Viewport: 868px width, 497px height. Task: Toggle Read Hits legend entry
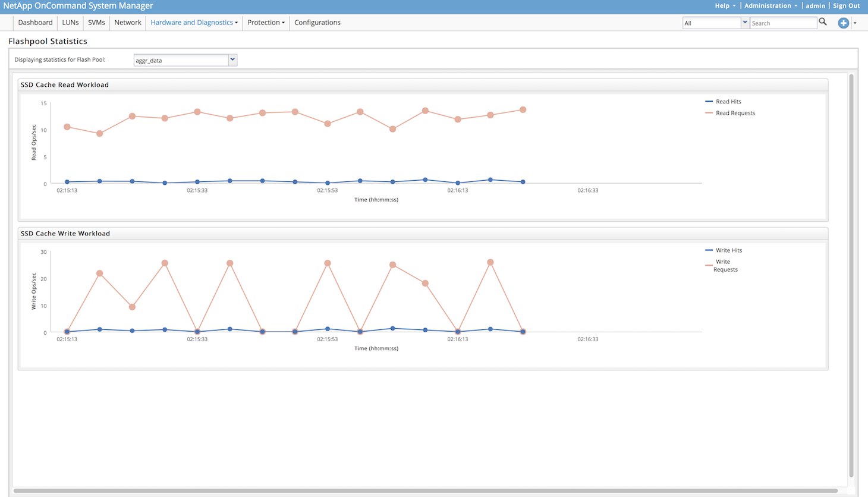(723, 102)
